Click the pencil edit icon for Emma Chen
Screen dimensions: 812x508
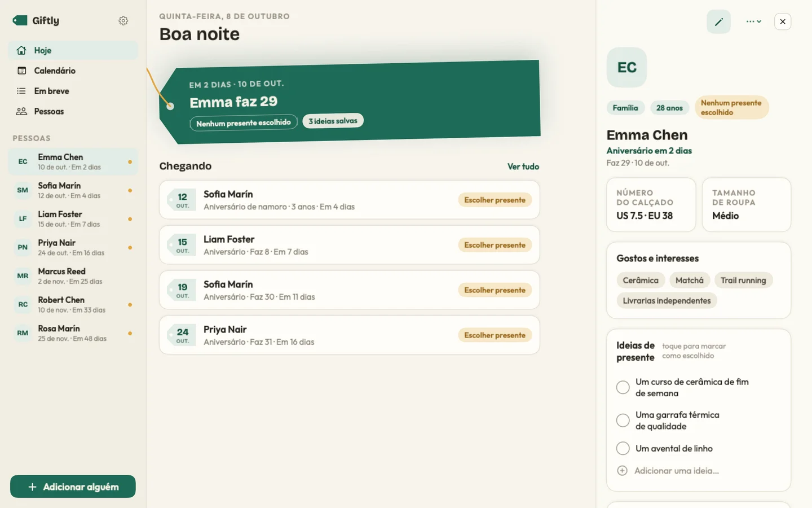[718, 21]
